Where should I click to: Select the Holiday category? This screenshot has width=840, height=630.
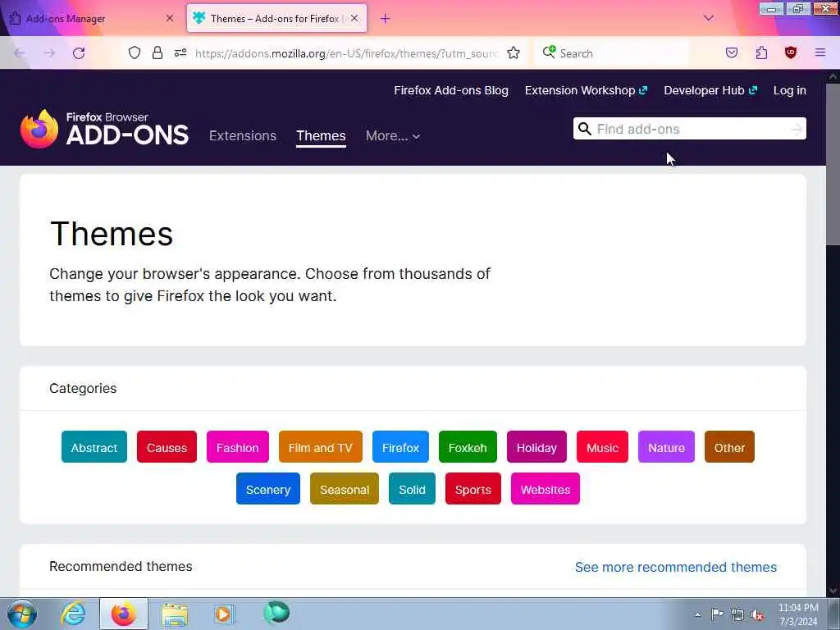point(536,447)
